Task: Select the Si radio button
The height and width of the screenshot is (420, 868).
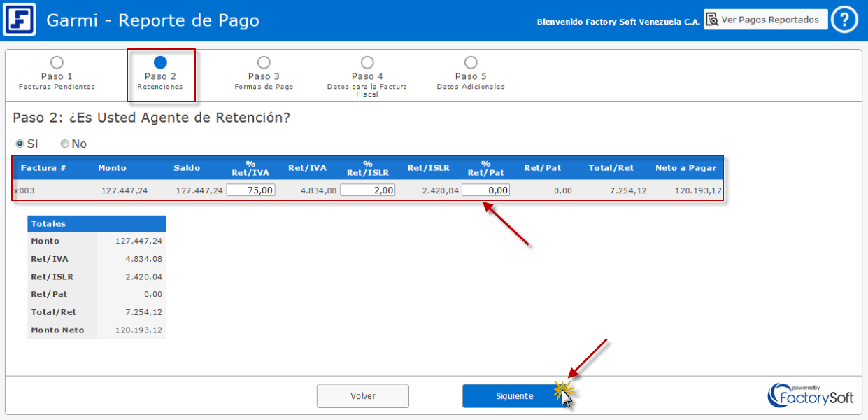Action: tap(20, 143)
